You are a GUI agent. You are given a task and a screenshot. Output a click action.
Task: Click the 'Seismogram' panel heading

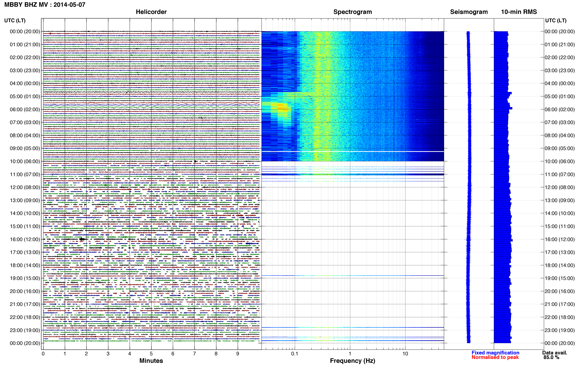[x=469, y=12]
